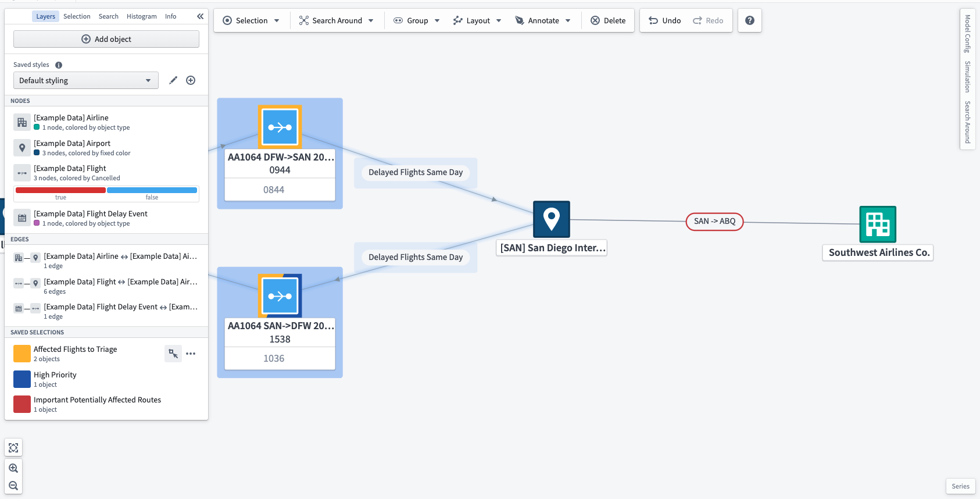Image resolution: width=980 pixels, height=499 pixels.
Task: Click the Saved styles info icon
Action: 59,65
